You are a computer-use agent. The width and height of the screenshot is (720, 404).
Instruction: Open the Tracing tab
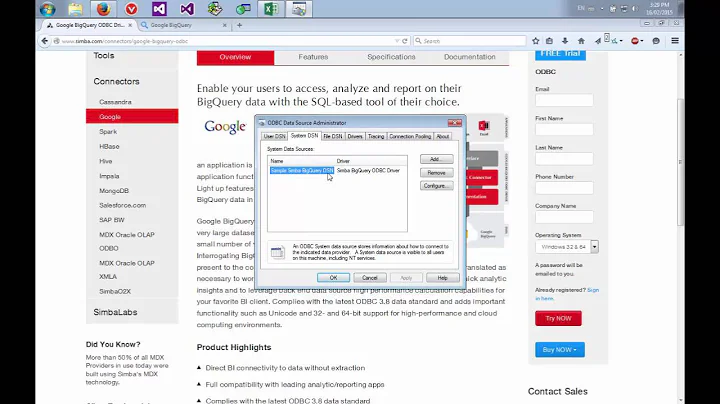pos(376,136)
